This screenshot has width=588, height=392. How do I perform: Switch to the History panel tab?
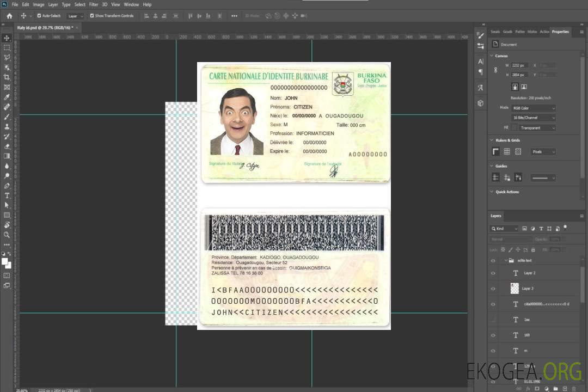[532, 32]
